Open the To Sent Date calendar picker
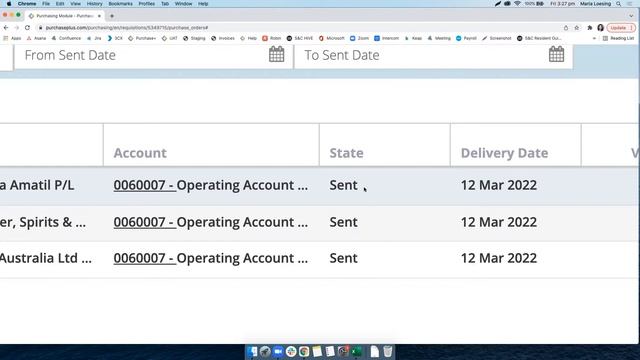 [x=556, y=54]
